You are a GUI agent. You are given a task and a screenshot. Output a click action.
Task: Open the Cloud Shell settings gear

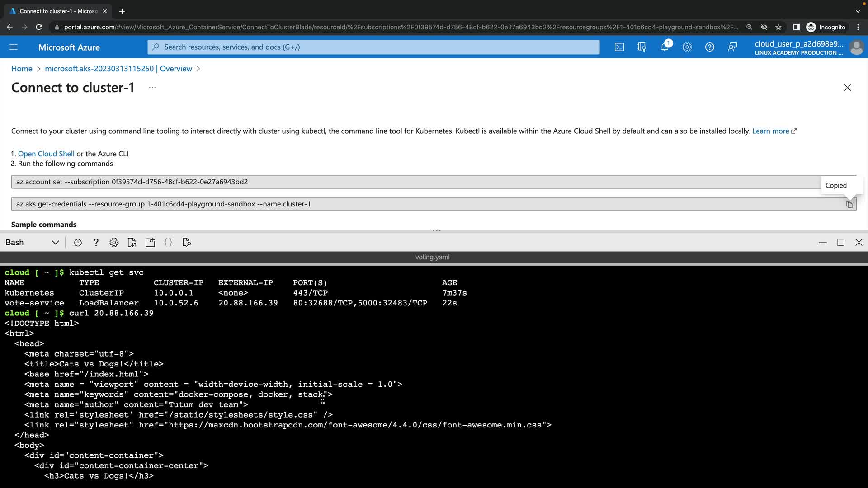point(114,243)
